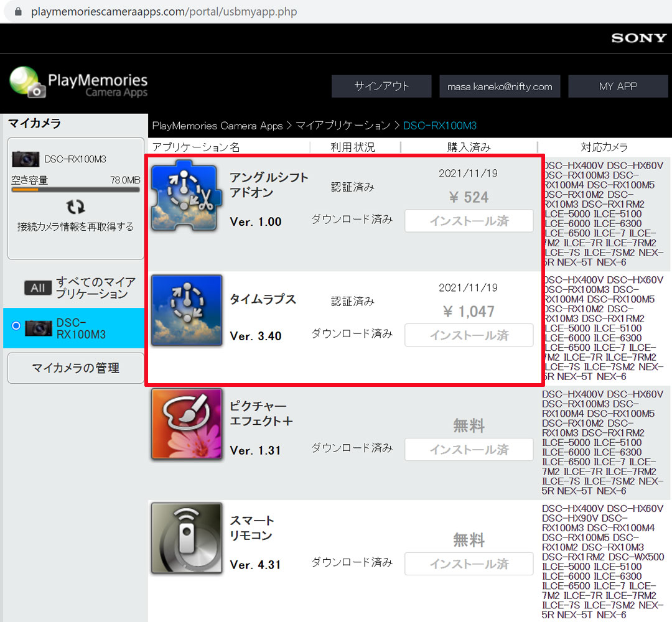Click ダウンロード済み status for スマートリモコン
The width and height of the screenshot is (672, 622).
[x=352, y=562]
